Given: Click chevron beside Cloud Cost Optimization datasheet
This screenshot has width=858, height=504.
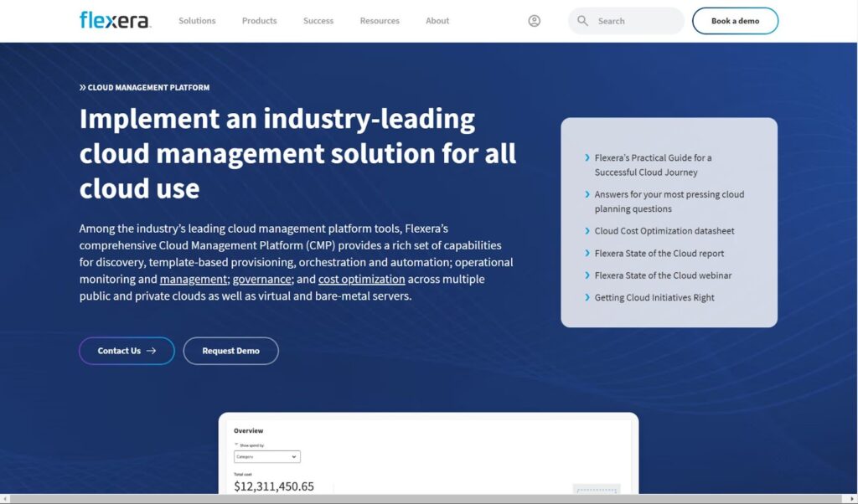Looking at the screenshot, I should (x=587, y=230).
